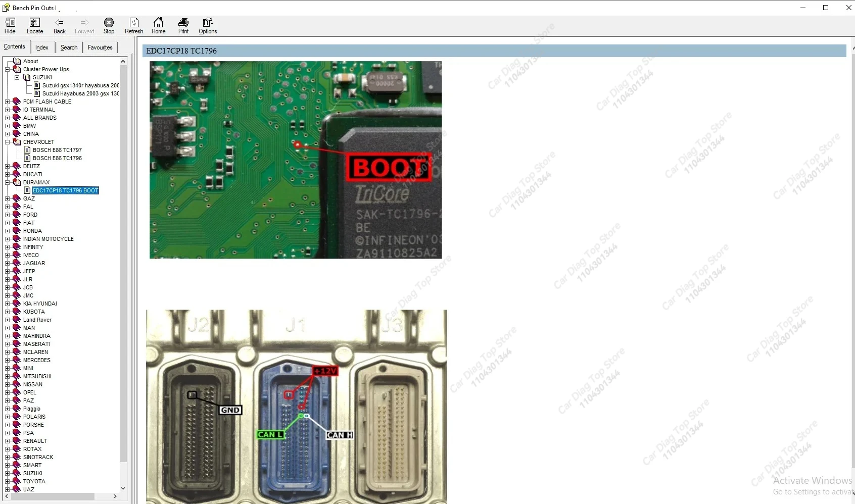
Task: Expand the BMW tree node
Action: 7,126
